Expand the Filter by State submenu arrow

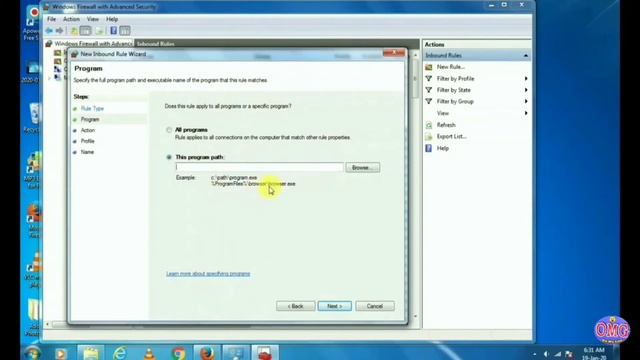[526, 90]
